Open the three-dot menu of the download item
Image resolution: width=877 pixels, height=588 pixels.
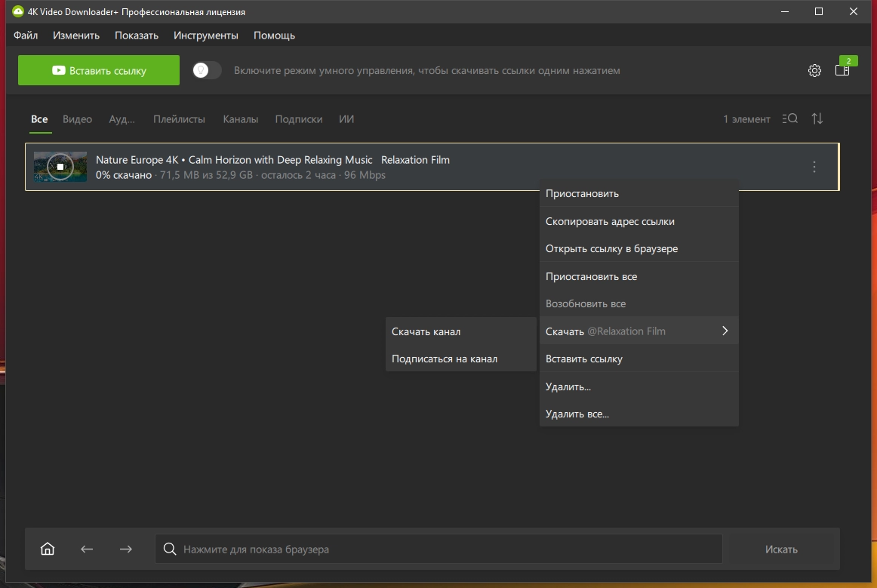tap(814, 167)
